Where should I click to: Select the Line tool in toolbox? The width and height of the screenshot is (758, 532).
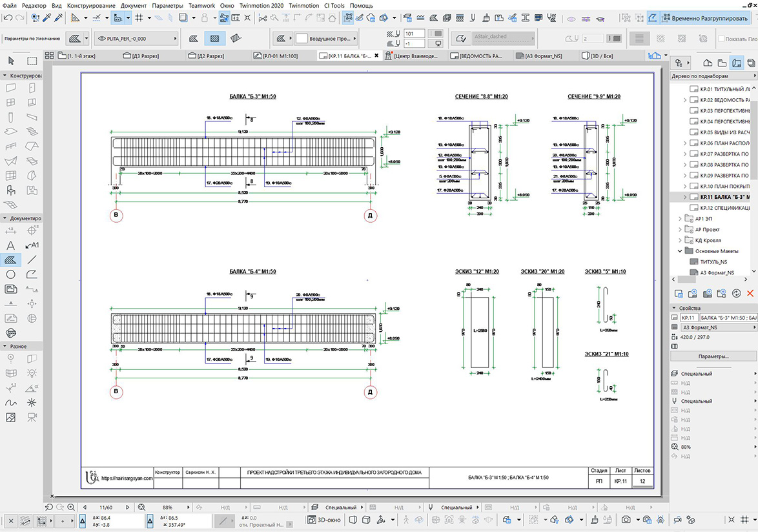(32, 260)
